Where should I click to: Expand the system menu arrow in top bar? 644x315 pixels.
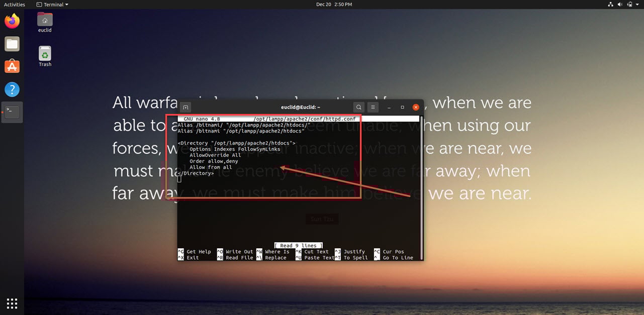click(637, 5)
